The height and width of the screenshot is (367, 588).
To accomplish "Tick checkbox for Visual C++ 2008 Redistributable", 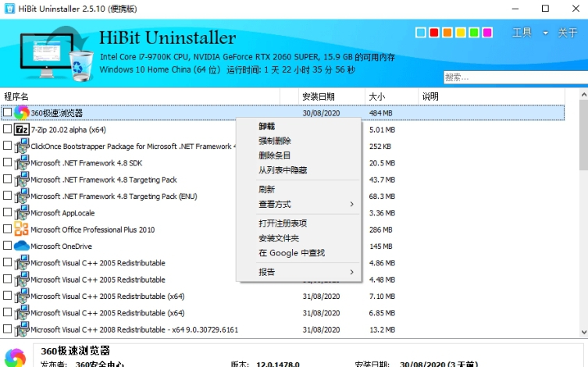I will 8,329.
